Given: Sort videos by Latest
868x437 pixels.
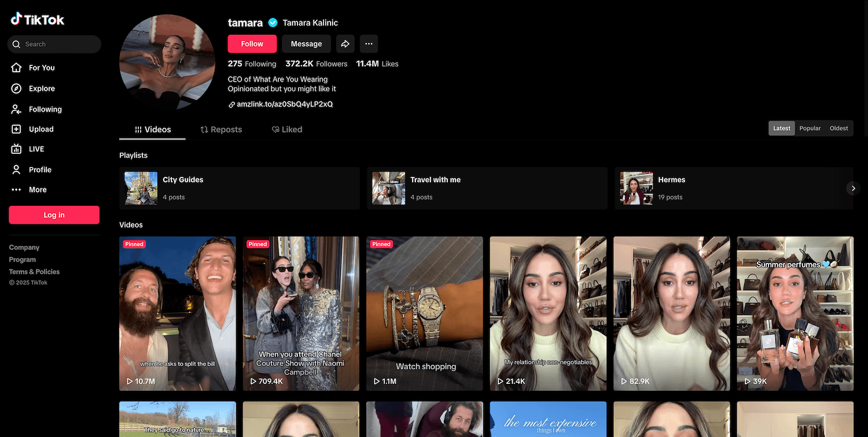Looking at the screenshot, I should 781,128.
